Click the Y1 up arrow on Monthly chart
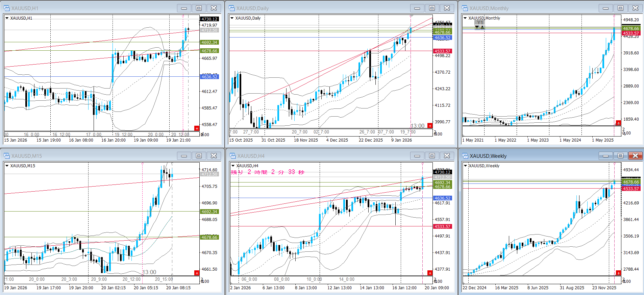Screen dimensions: 644x295 click(482, 27)
